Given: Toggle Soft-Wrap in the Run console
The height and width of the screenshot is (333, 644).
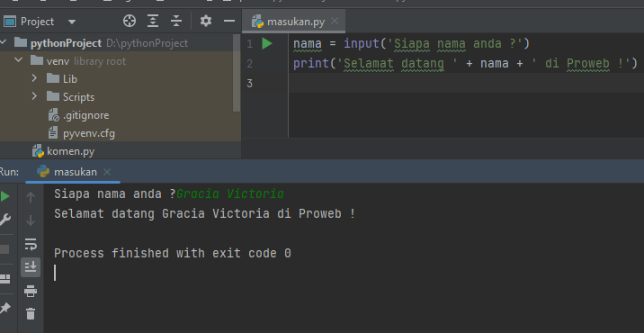Looking at the screenshot, I should (x=31, y=244).
